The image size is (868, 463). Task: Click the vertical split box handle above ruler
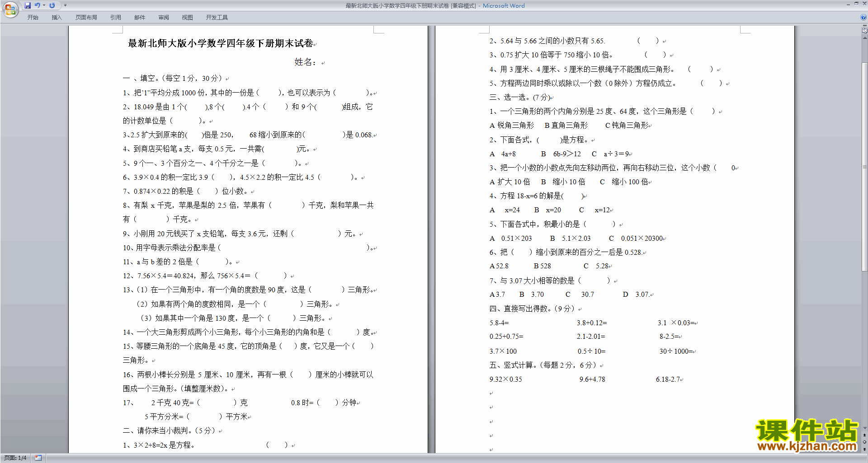[x=865, y=26]
